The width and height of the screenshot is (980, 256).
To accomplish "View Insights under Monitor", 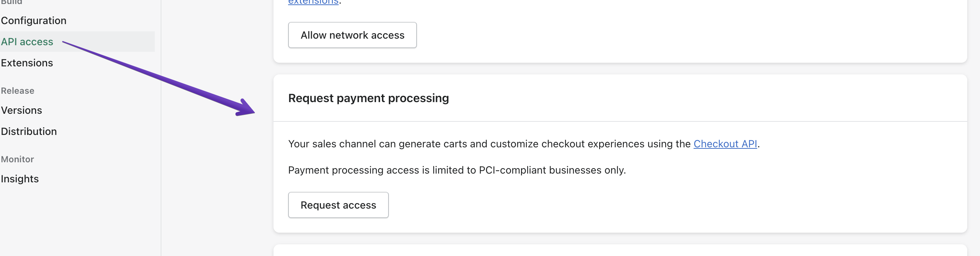I will pyautogui.click(x=20, y=179).
